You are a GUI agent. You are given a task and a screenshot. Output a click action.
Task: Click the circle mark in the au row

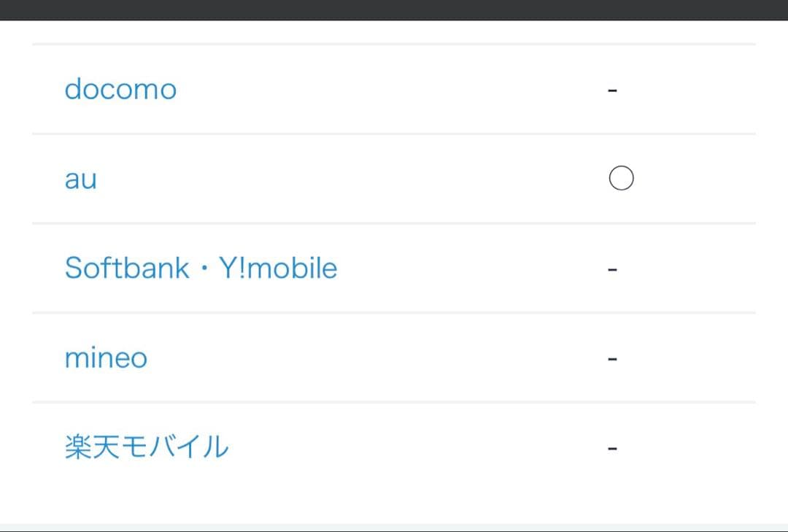pyautogui.click(x=621, y=178)
